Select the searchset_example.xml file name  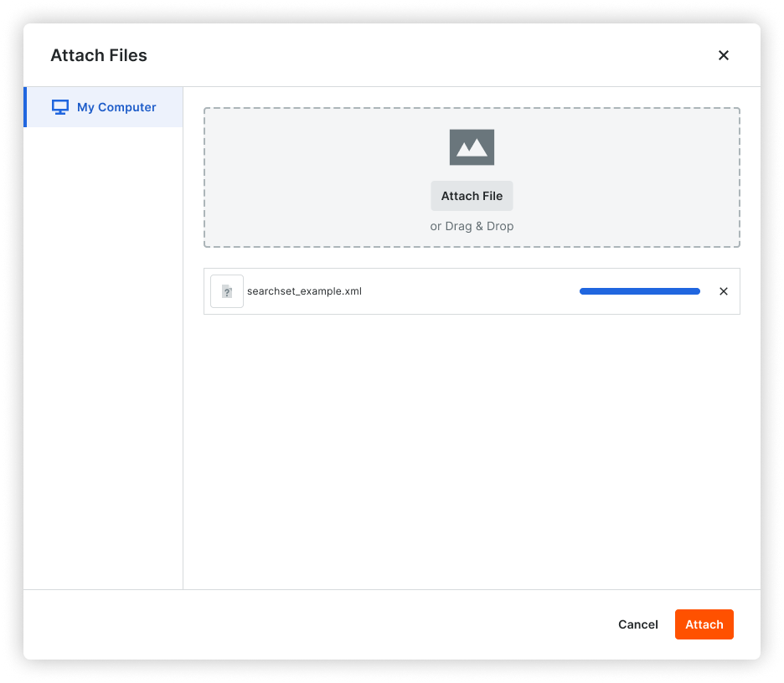[304, 291]
